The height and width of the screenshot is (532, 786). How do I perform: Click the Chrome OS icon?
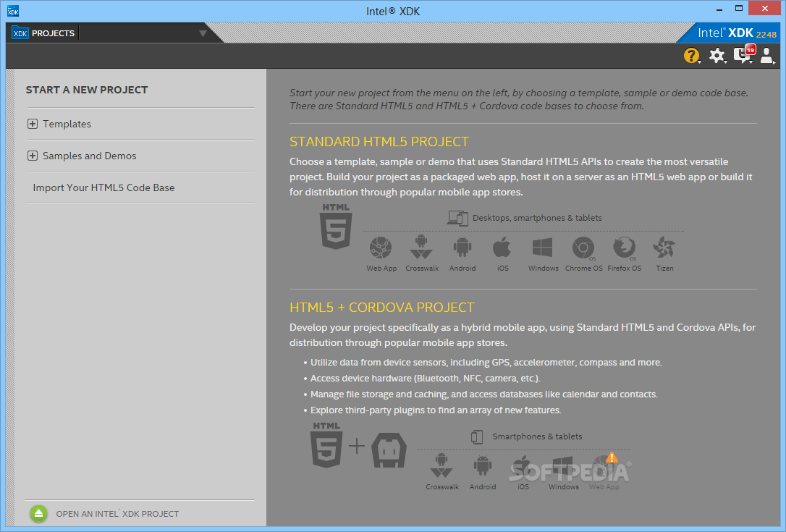[583, 248]
